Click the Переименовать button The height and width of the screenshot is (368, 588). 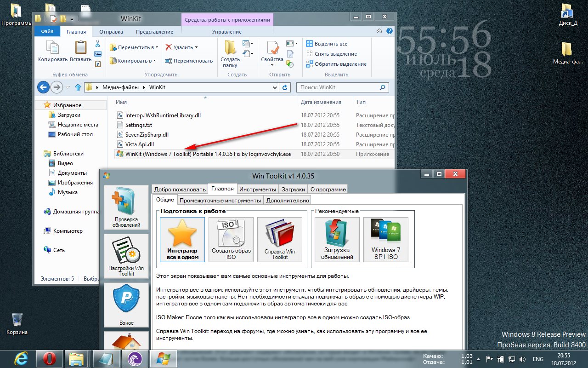coord(189,61)
